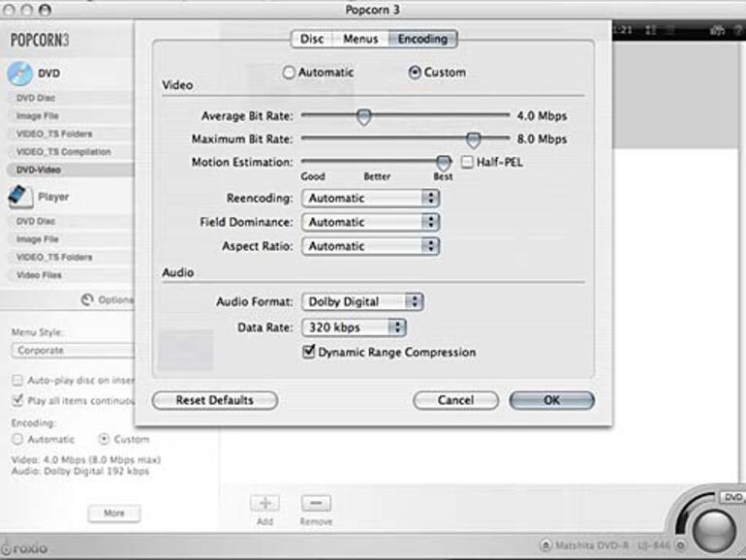Select DVD Disc under DVD section

pyautogui.click(x=71, y=98)
